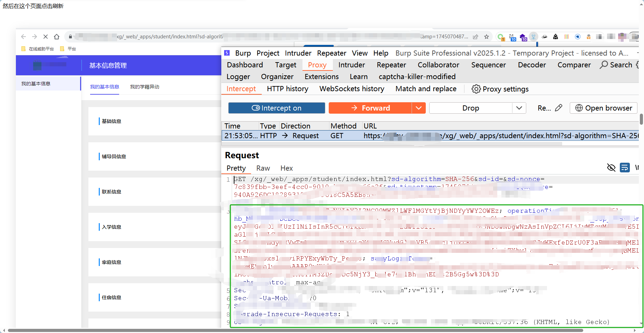
Task: Select the Proxy tab
Action: [x=317, y=65]
